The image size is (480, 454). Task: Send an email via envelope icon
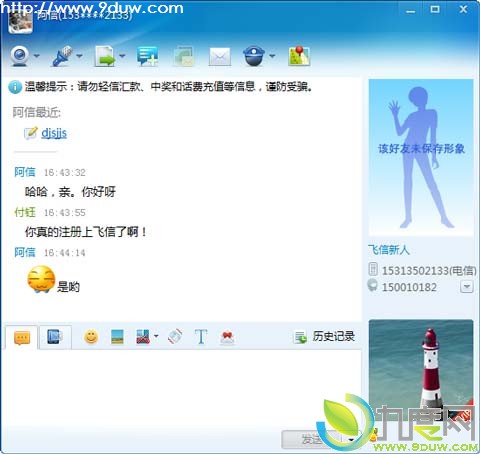(220, 56)
